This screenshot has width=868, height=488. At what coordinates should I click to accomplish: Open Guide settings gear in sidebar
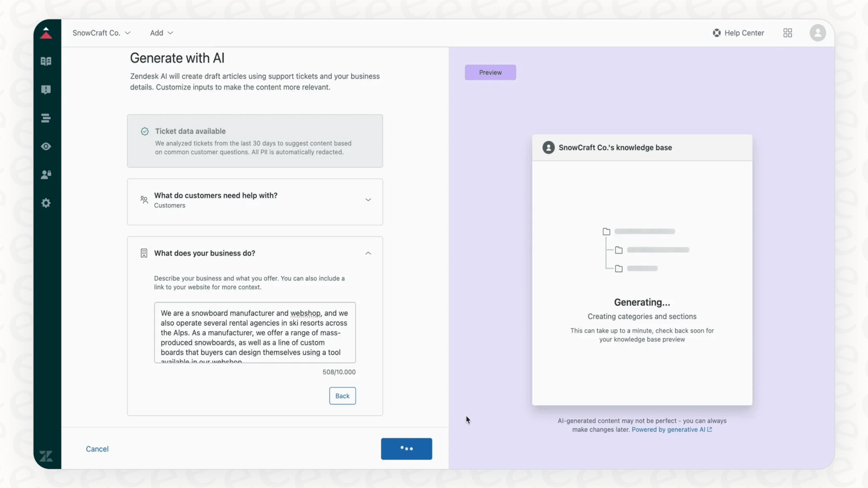coord(46,202)
